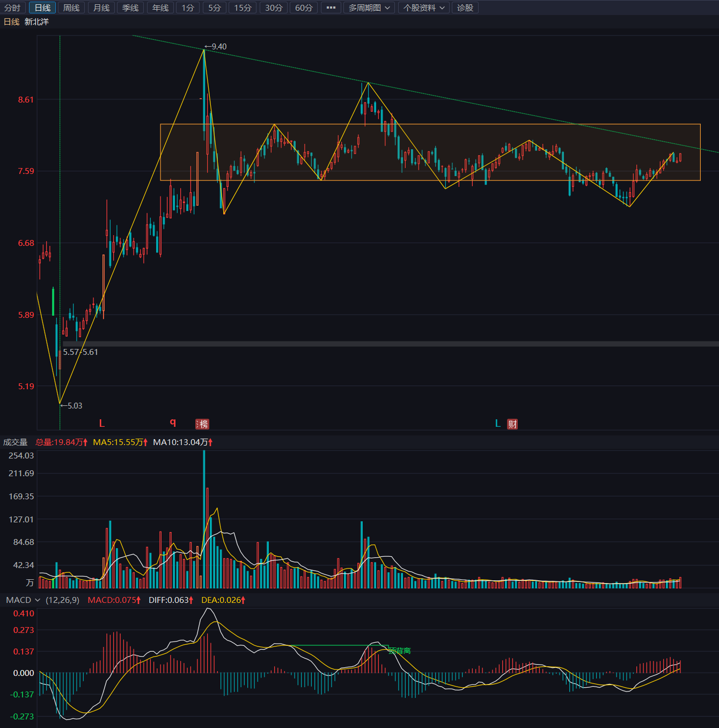Click the tallest volume bar
Screen dimensions: 719x728
[x=204, y=519]
